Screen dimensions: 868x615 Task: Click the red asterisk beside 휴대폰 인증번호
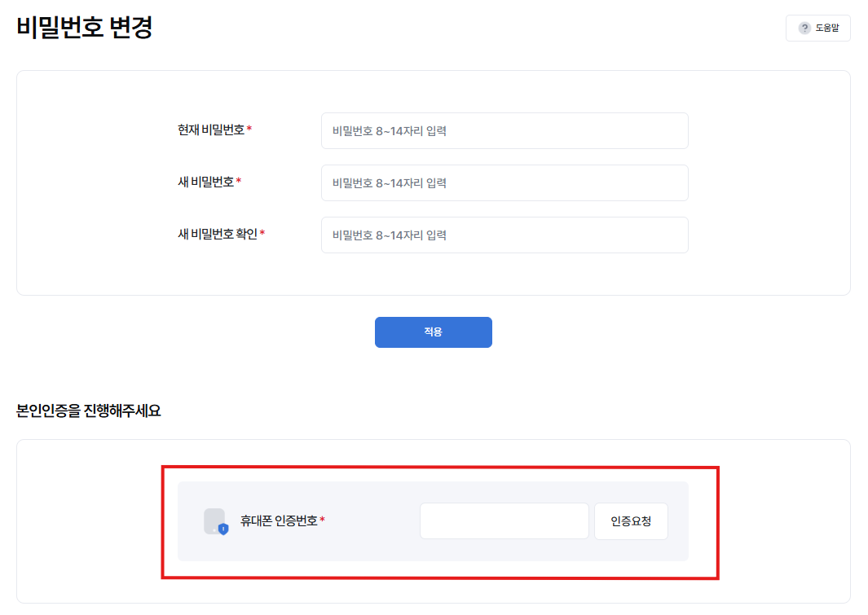(322, 520)
